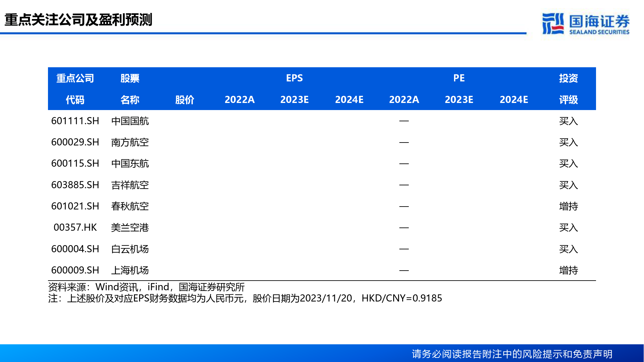Click the slide title 重点关注公司及盈利预测

coord(78,20)
